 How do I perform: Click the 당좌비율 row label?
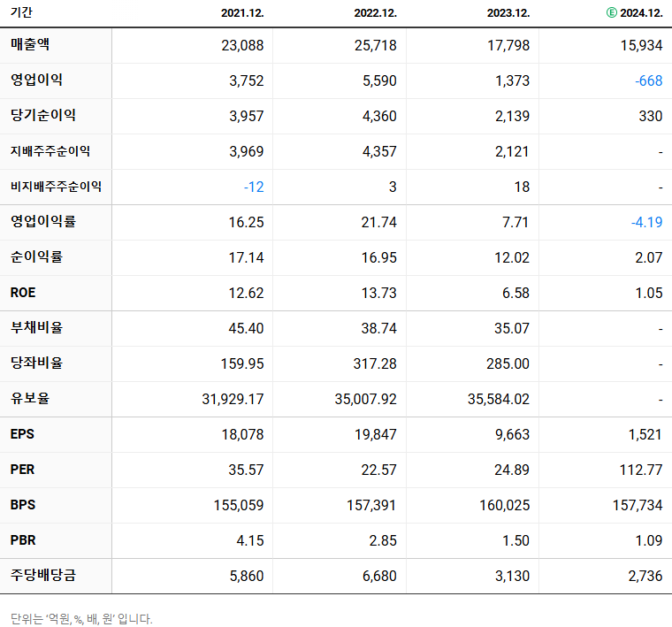tap(36, 363)
